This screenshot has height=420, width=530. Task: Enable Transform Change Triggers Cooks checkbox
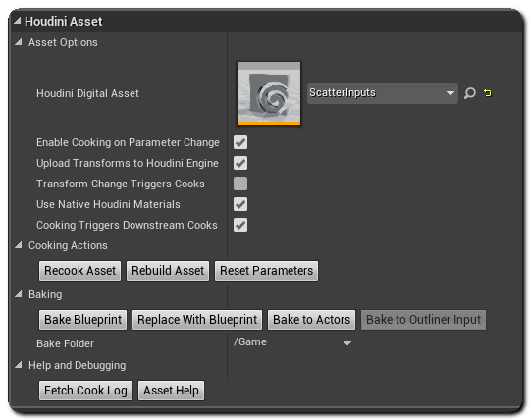(240, 184)
